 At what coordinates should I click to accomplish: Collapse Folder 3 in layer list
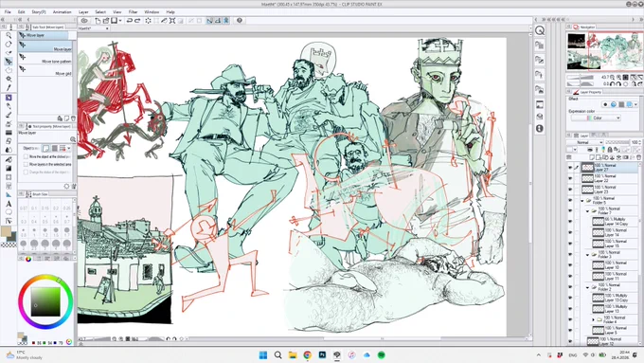[x=587, y=255]
